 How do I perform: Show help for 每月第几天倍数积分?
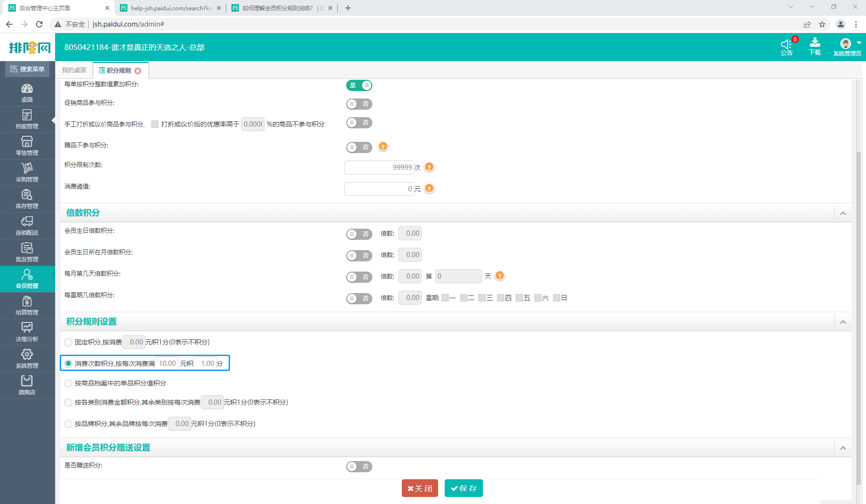tap(500, 276)
